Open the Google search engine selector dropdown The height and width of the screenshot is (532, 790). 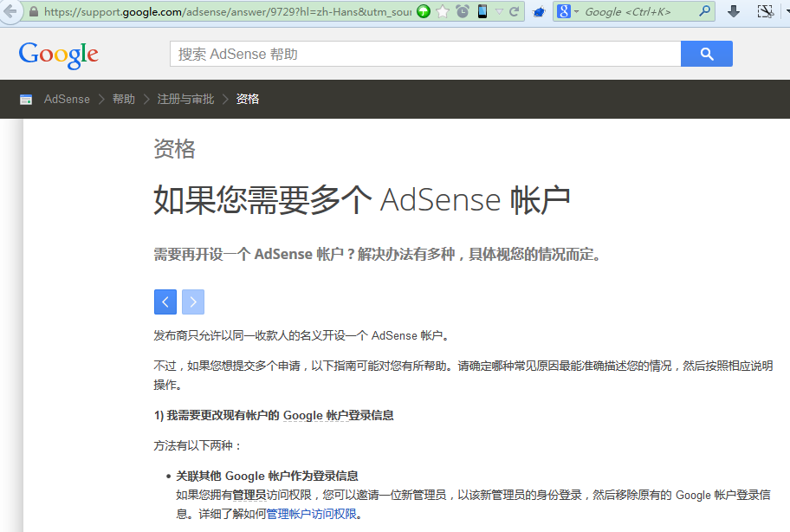pyautogui.click(x=568, y=11)
